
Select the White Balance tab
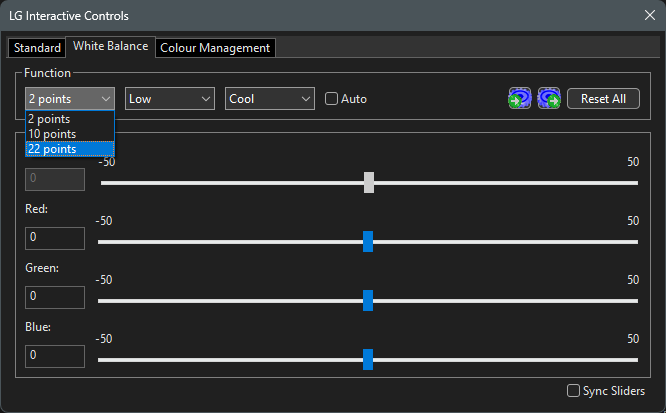110,47
